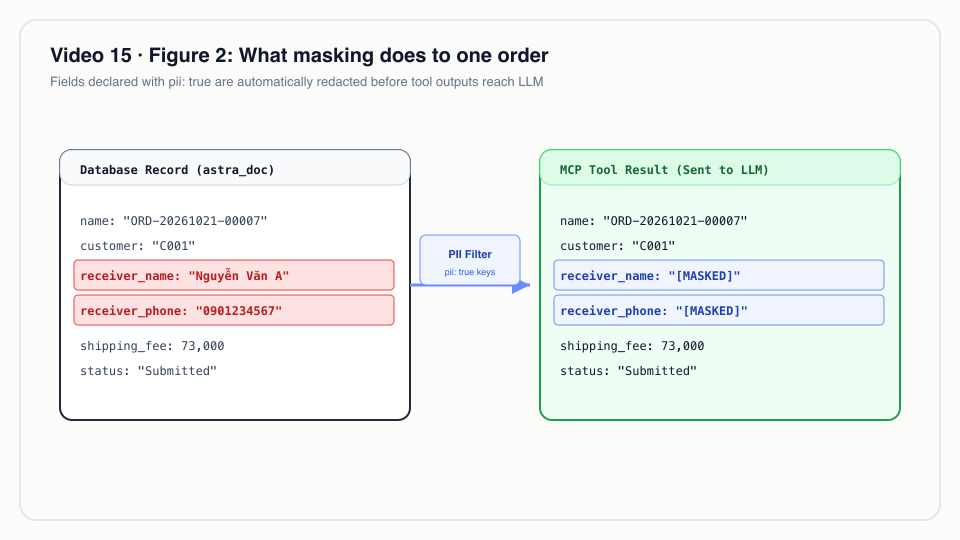Click name line in MCP Tool Result
The width and height of the screenshot is (960, 540).
click(x=654, y=220)
